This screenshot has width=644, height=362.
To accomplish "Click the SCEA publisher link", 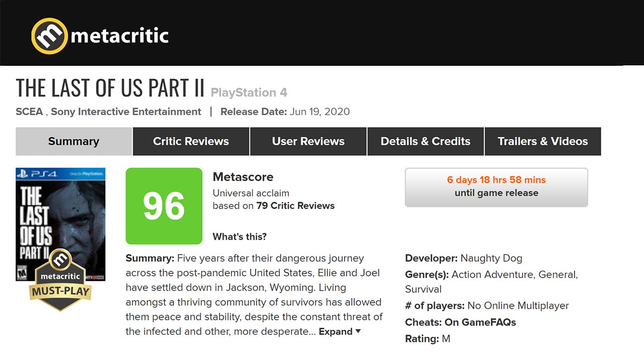I will 29,112.
